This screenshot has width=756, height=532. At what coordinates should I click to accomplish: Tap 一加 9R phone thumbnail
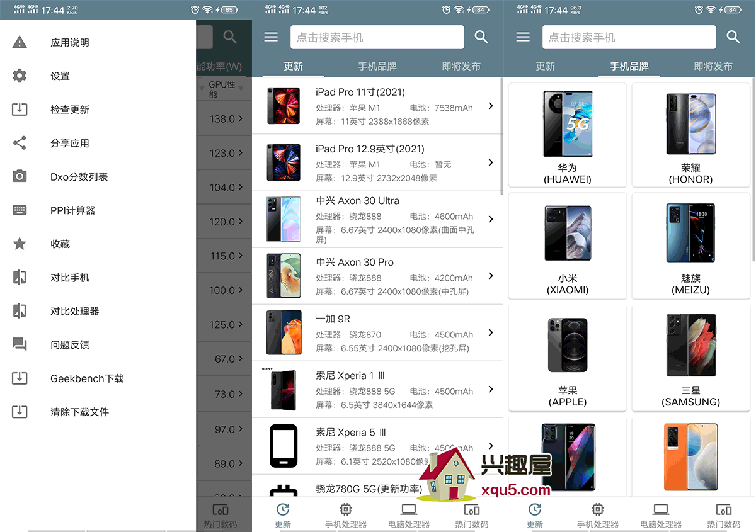pyautogui.click(x=283, y=332)
